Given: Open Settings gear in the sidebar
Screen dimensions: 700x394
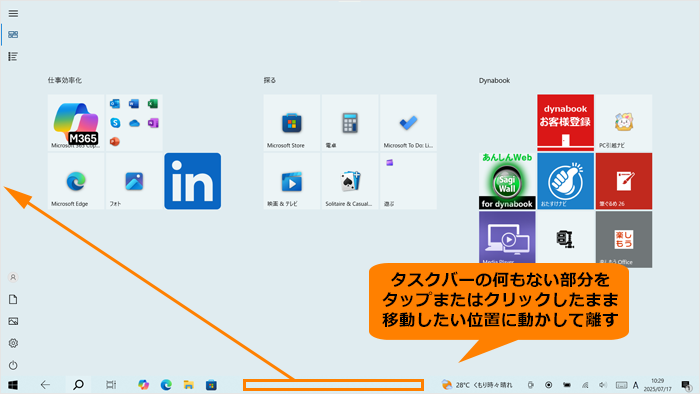Looking at the screenshot, I should click(x=13, y=343).
